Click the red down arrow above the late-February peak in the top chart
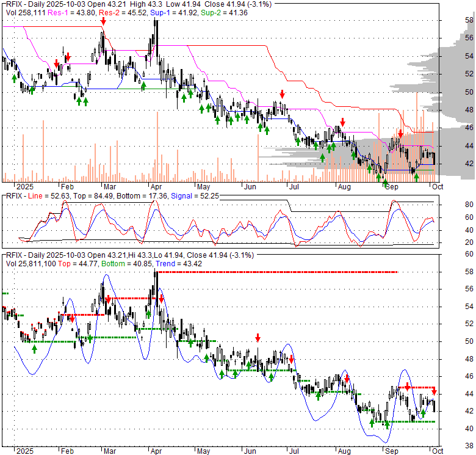This screenshot has height=455, width=476. click(103, 21)
